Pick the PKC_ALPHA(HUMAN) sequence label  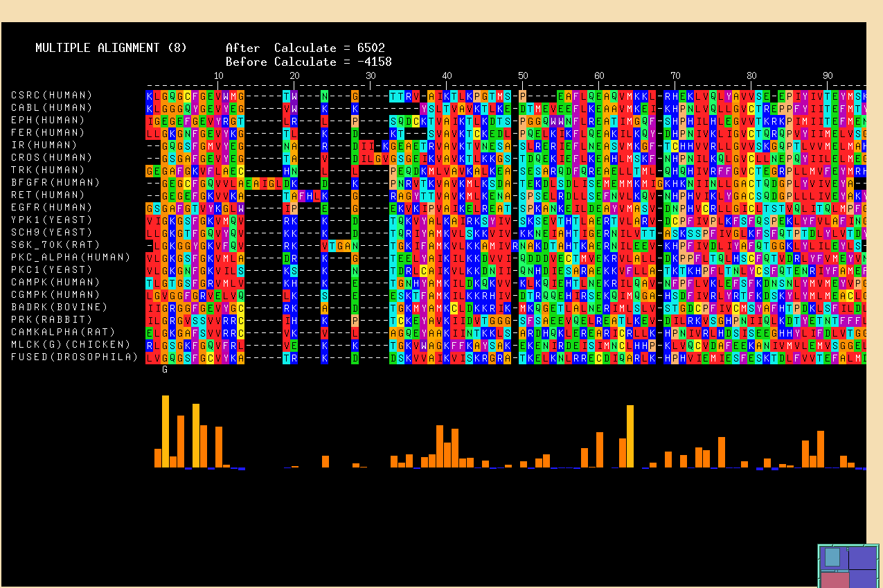tap(71, 257)
